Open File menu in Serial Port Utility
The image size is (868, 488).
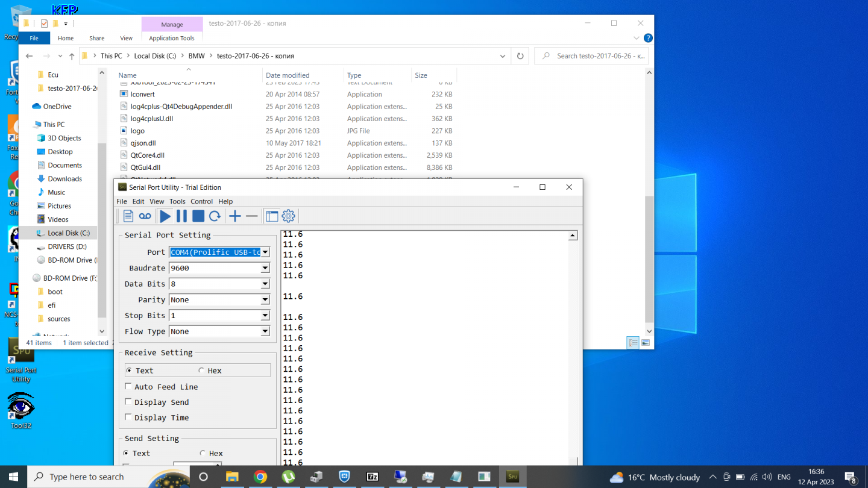tap(122, 201)
